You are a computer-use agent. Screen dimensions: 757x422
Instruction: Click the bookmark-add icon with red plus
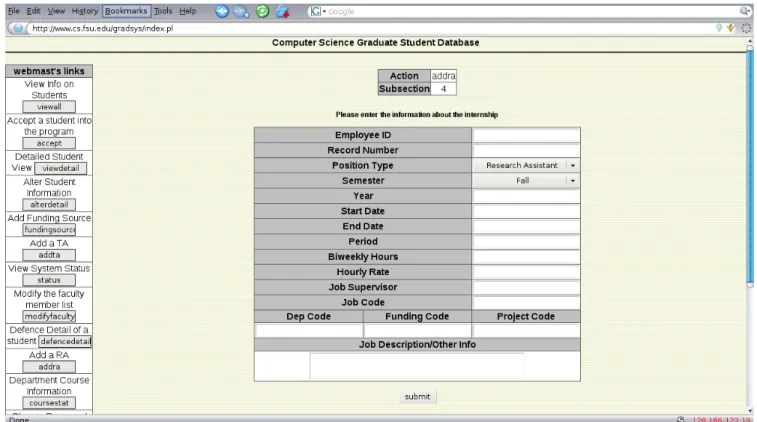282,11
